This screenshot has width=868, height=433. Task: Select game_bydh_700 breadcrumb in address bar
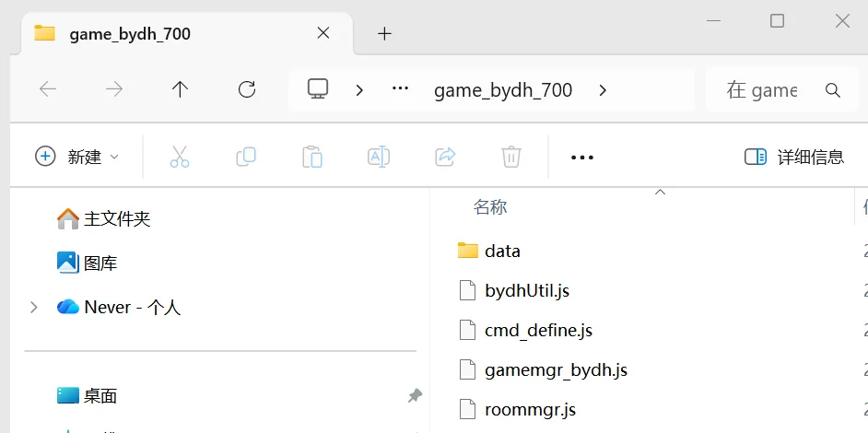[502, 89]
